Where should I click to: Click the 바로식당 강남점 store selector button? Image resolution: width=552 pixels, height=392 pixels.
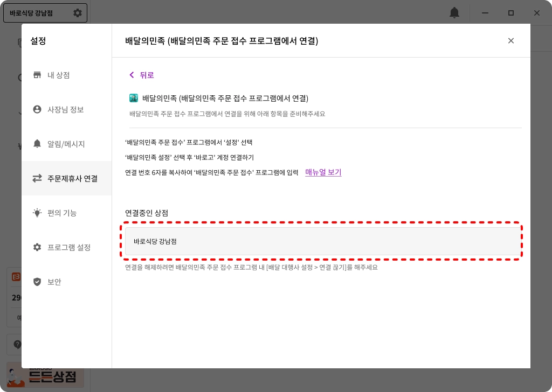(45, 13)
